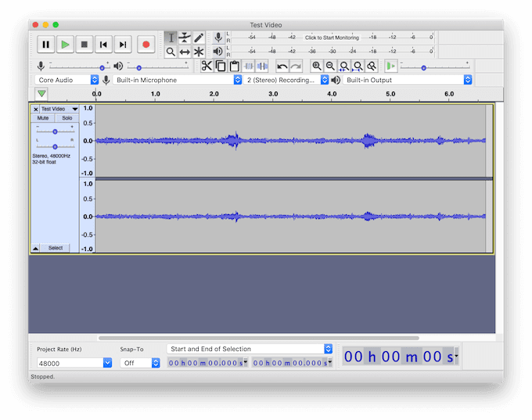
Task: Toggle the Pause button
Action: pos(45,45)
